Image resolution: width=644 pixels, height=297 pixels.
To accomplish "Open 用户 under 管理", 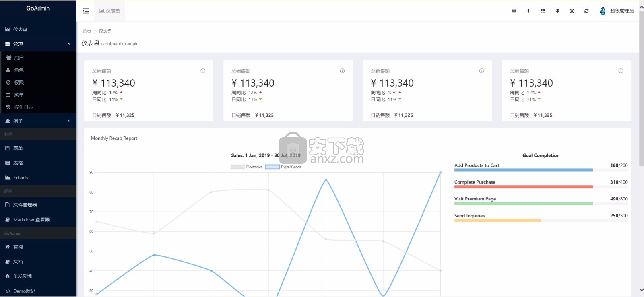I will 38,58.
